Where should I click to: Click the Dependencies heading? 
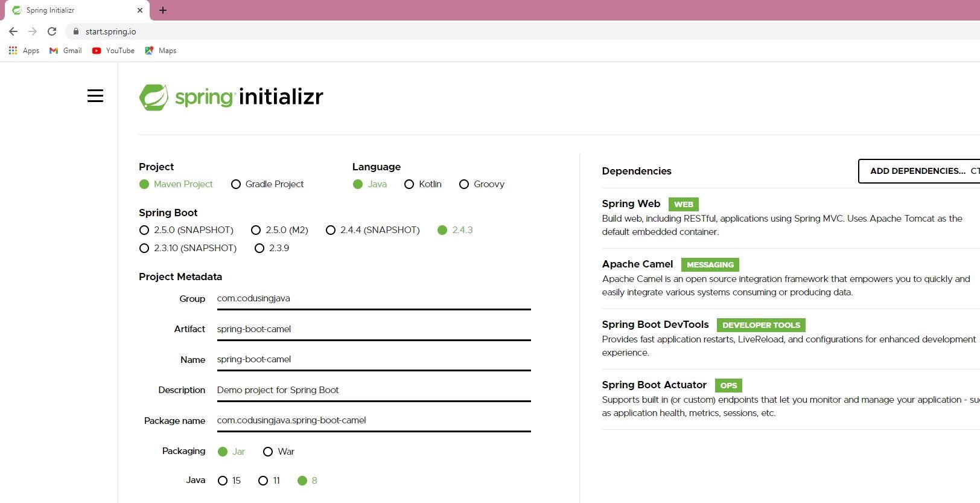pyautogui.click(x=637, y=171)
